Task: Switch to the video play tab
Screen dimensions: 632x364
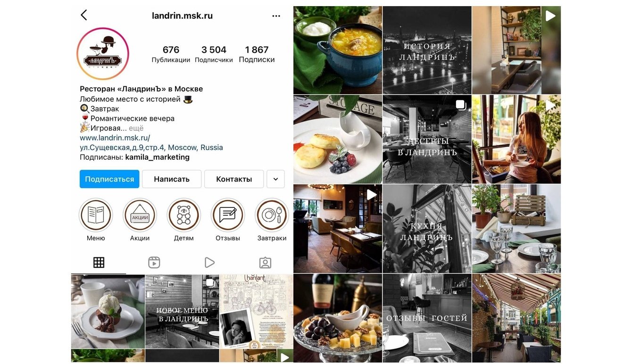Action: (210, 263)
